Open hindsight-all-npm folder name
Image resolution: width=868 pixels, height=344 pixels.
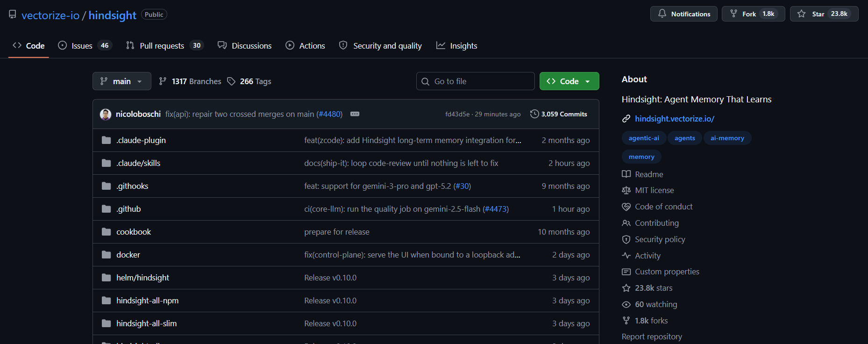(x=147, y=301)
